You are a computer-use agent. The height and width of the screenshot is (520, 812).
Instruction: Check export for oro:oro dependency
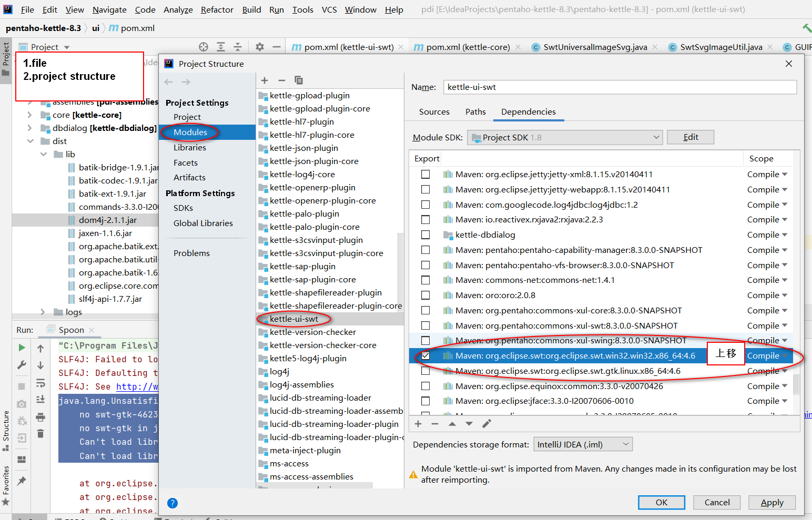425,295
